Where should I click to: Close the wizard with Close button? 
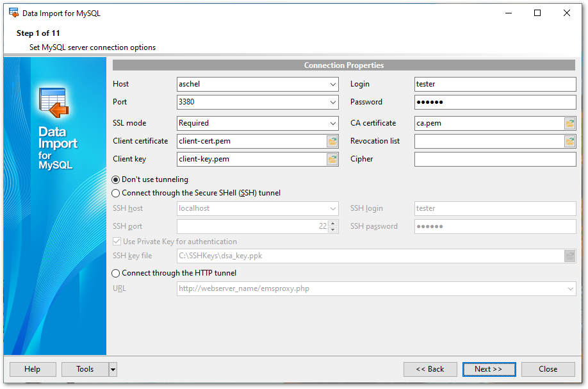(548, 370)
